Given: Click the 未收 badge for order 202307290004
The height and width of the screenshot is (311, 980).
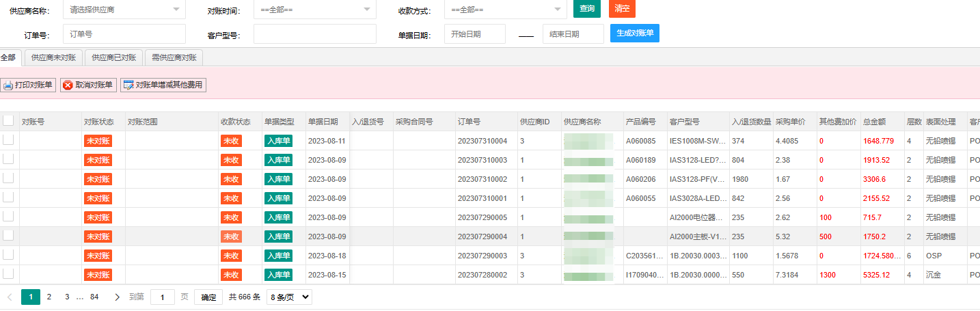Looking at the screenshot, I should click(x=231, y=236).
